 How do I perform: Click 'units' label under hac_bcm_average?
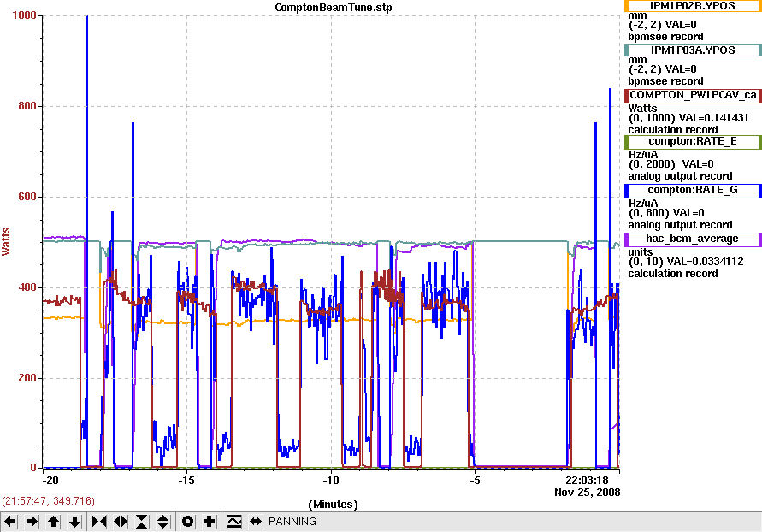coord(640,252)
